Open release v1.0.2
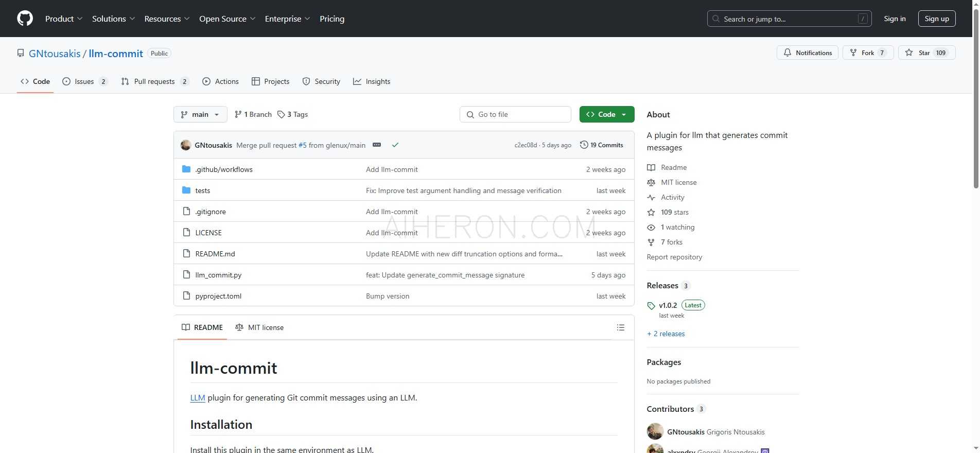Viewport: 980px width, 453px height. (668, 305)
